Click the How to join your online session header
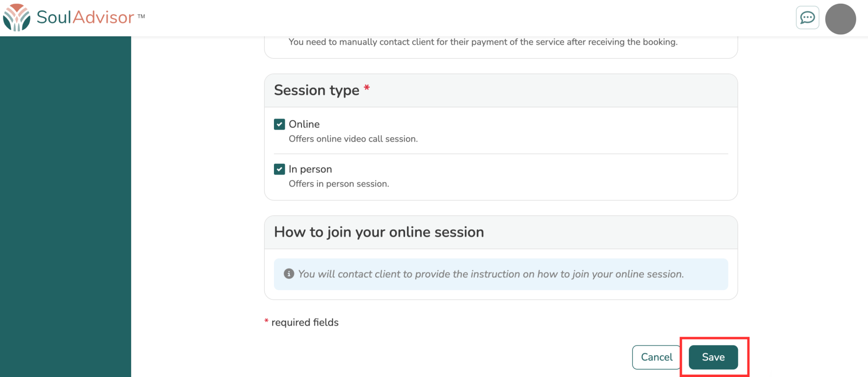The width and height of the screenshot is (868, 377). tap(379, 232)
